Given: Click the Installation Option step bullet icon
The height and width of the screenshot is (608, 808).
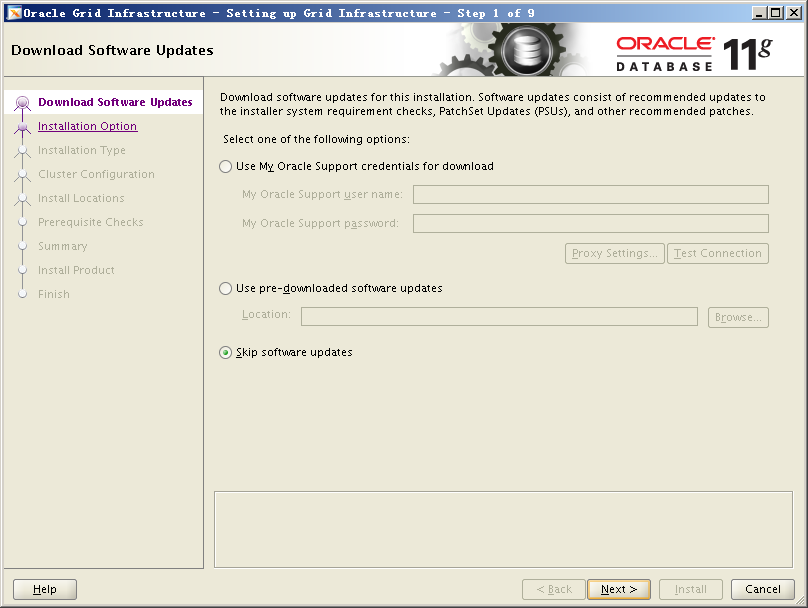Looking at the screenshot, I should coord(22,127).
